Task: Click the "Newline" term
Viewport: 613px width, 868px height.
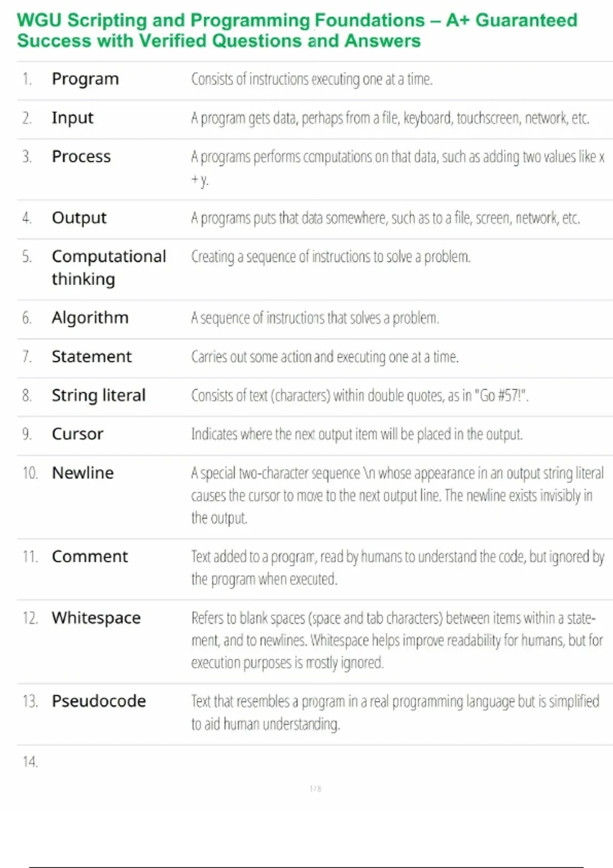Action: [x=83, y=473]
